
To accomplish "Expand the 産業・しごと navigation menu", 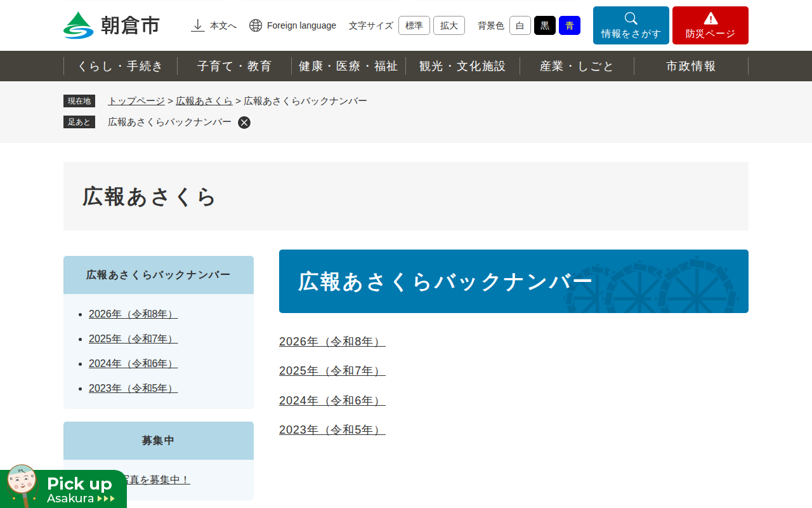I will click(577, 66).
